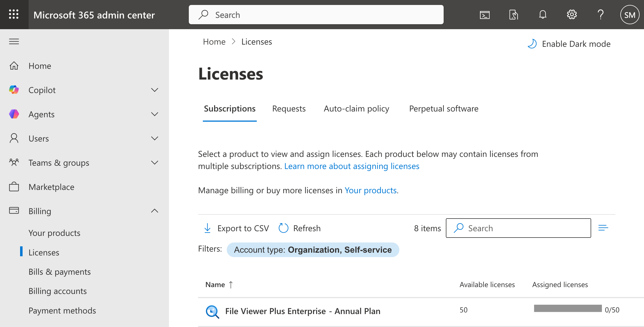This screenshot has width=644, height=327.
Task: View notifications via the bell icon
Action: click(542, 15)
